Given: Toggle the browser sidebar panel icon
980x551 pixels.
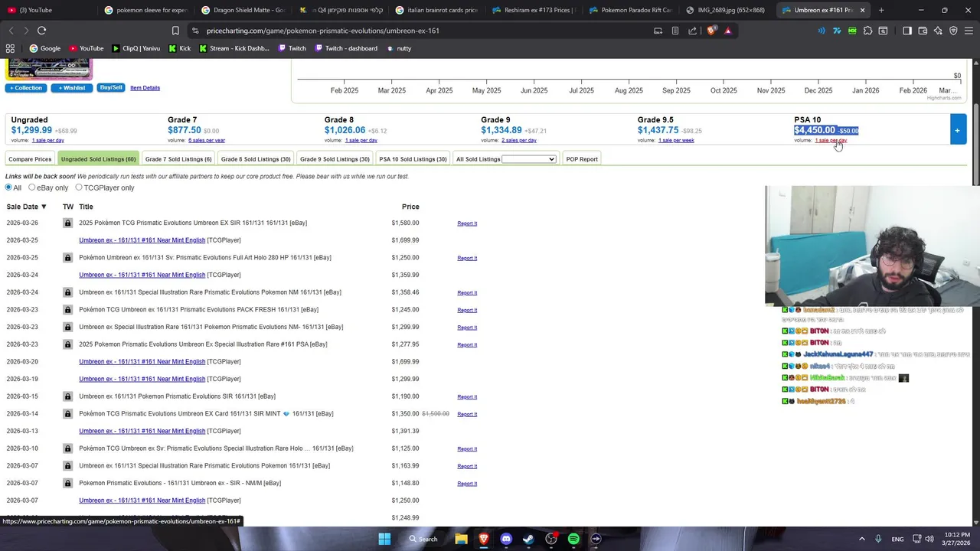Looking at the screenshot, I should click(x=907, y=31).
